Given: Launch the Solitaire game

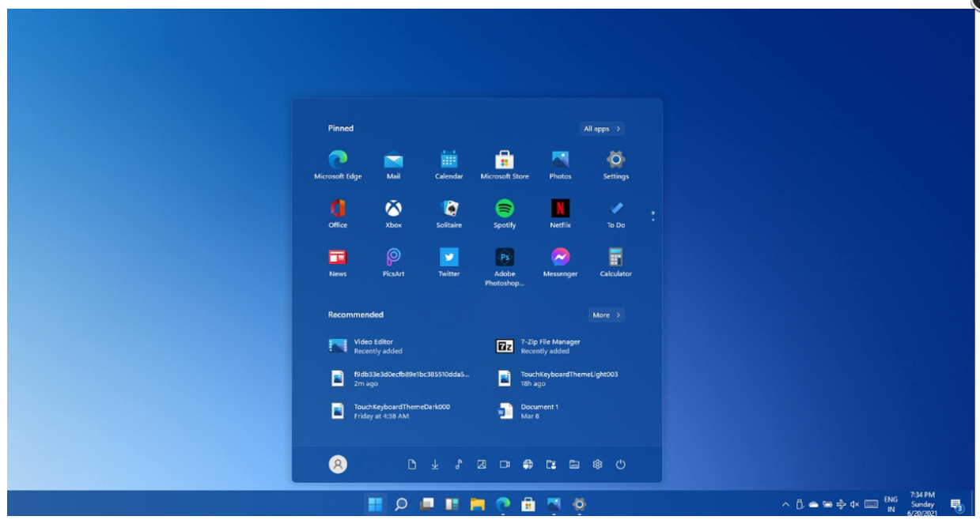Looking at the screenshot, I should coord(448,209).
